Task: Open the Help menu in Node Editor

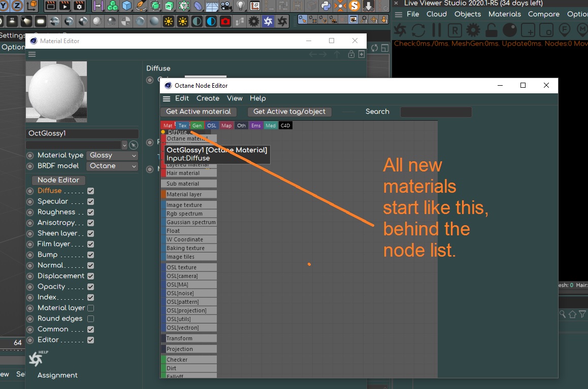Action: click(257, 98)
